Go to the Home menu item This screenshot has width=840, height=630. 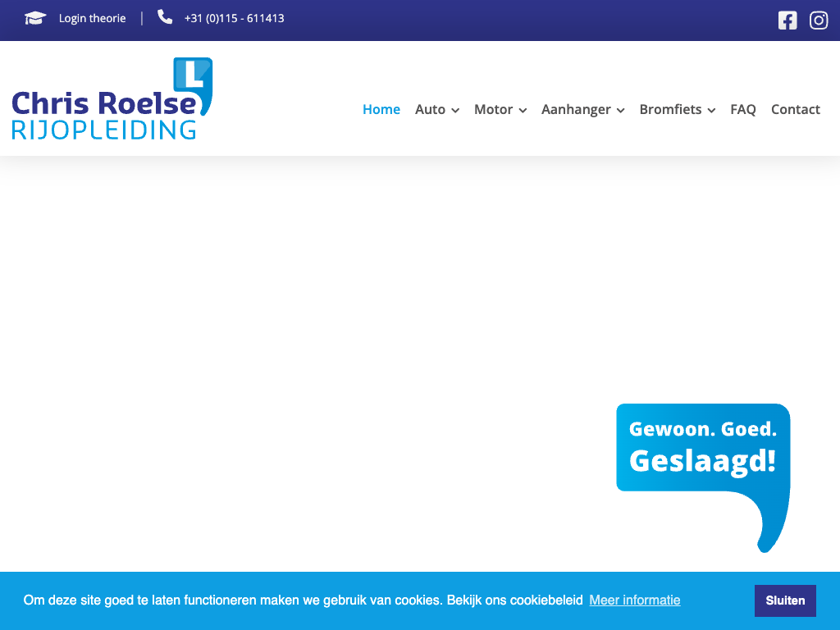[x=381, y=109]
